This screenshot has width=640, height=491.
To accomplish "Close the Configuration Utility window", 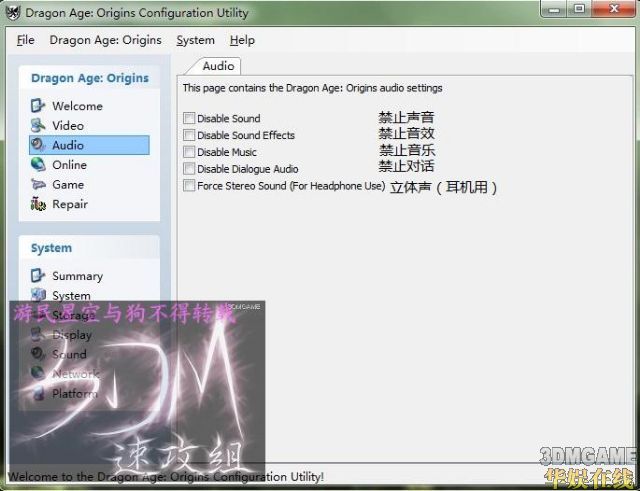I will pyautogui.click(x=613, y=9).
